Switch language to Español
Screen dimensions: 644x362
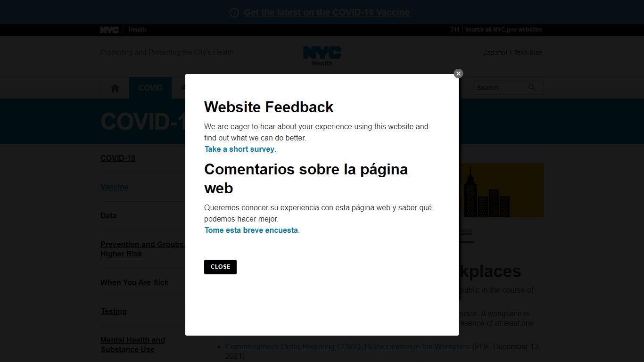tap(495, 52)
